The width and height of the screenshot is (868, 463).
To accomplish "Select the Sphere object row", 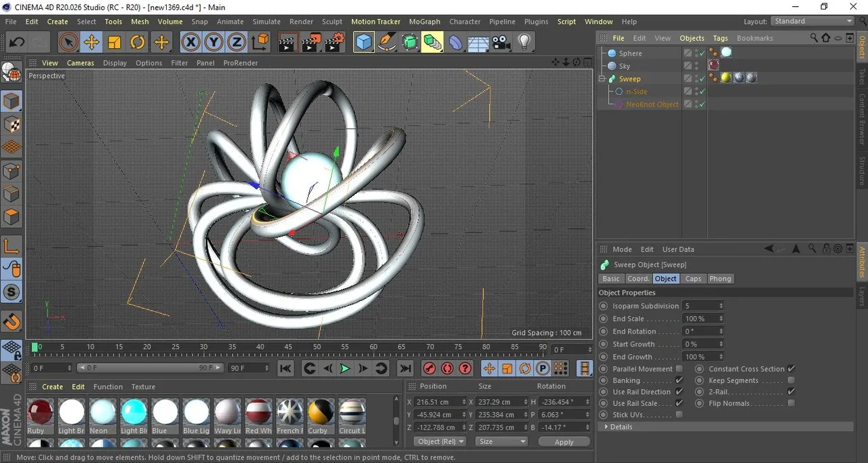I will point(630,53).
